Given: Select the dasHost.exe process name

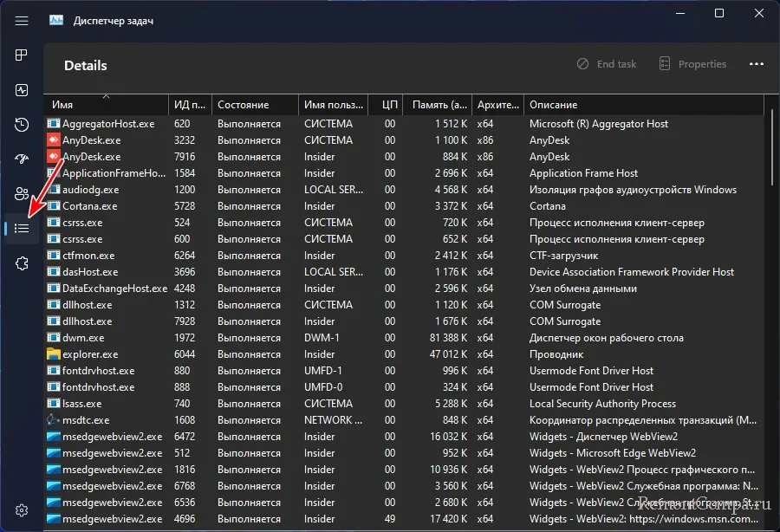Looking at the screenshot, I should [90, 272].
